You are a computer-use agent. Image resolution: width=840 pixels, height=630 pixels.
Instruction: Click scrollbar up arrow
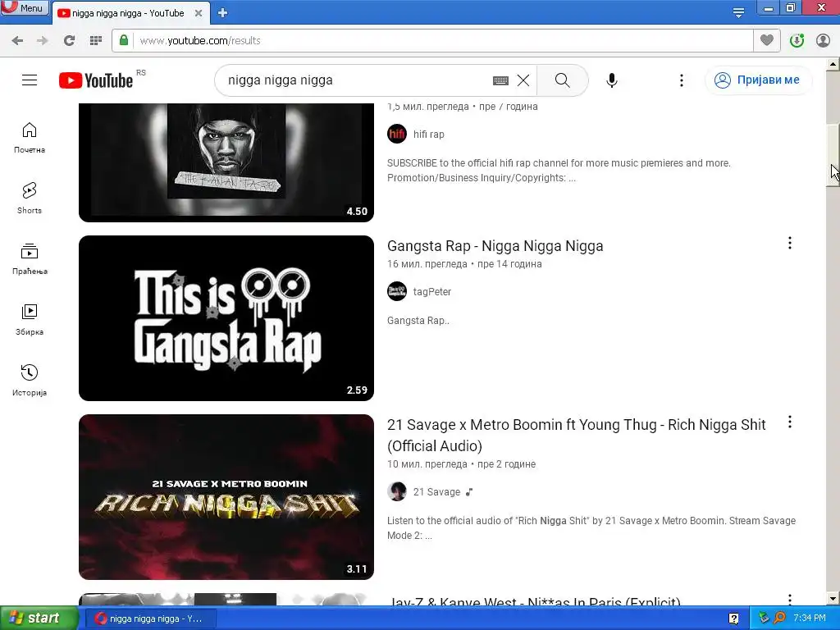click(x=833, y=65)
